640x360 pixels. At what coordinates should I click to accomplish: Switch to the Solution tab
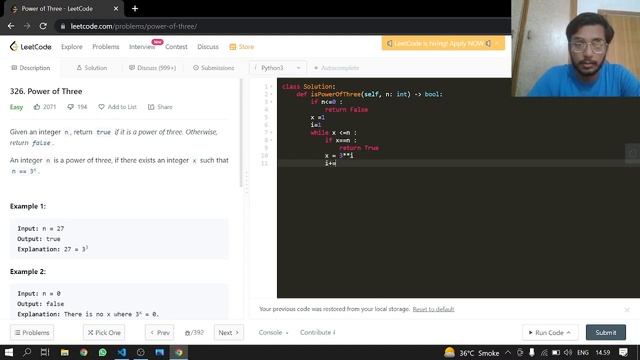[92, 68]
